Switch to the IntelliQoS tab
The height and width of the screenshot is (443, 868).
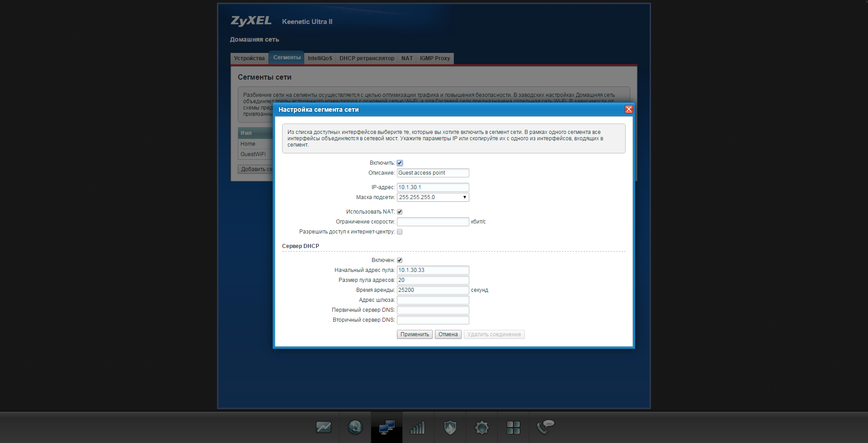click(320, 58)
